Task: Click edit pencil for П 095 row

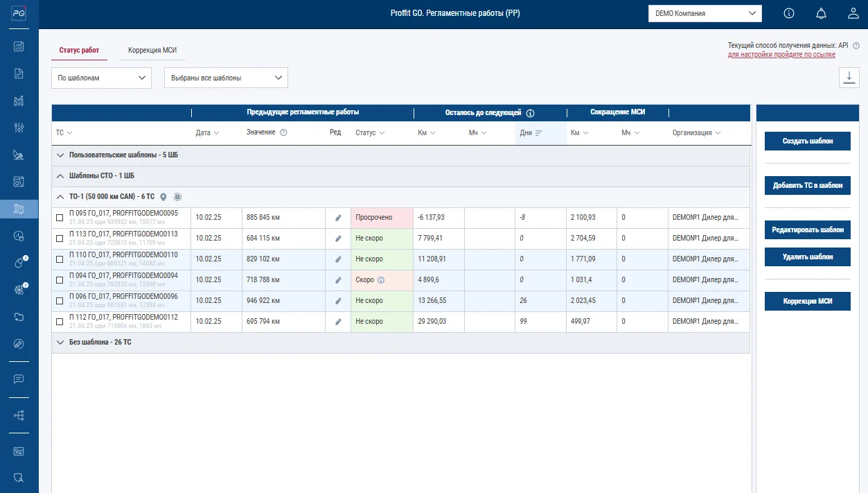Action: 338,218
